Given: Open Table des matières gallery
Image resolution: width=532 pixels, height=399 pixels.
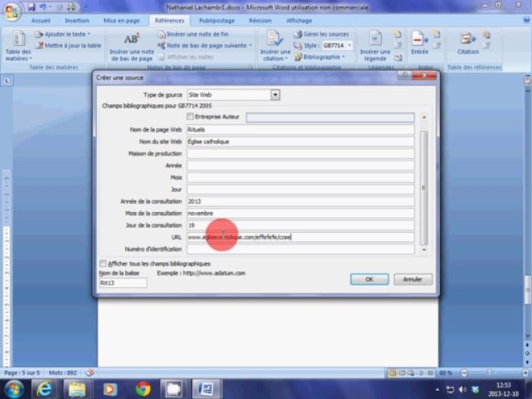Looking at the screenshot, I should pos(18,46).
